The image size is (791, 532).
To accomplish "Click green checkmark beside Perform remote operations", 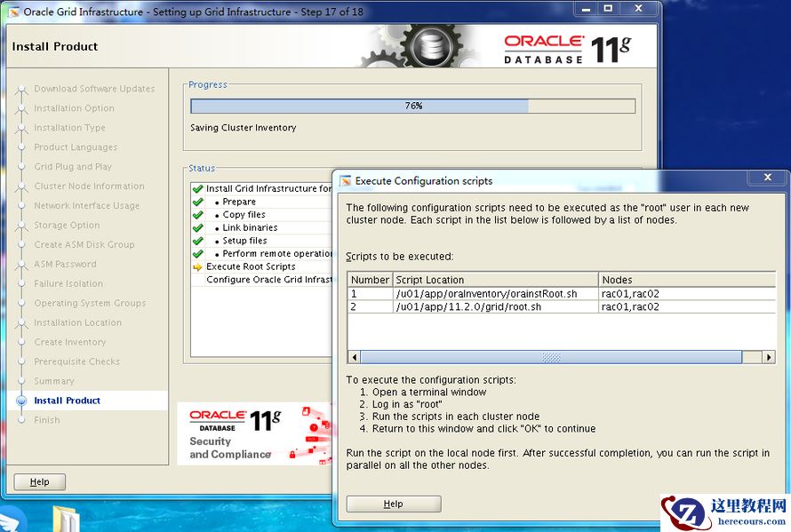I will [x=197, y=254].
